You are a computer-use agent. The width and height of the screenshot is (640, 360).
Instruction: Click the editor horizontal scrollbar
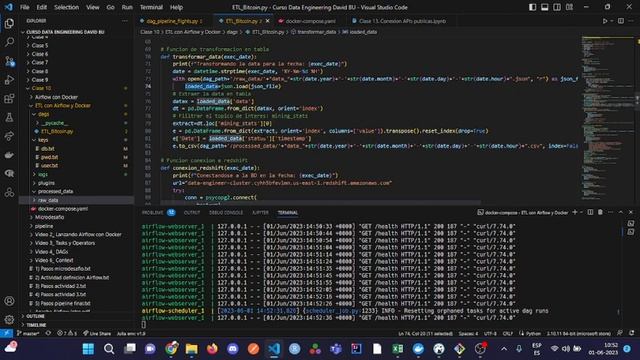pyautogui.click(x=320, y=202)
